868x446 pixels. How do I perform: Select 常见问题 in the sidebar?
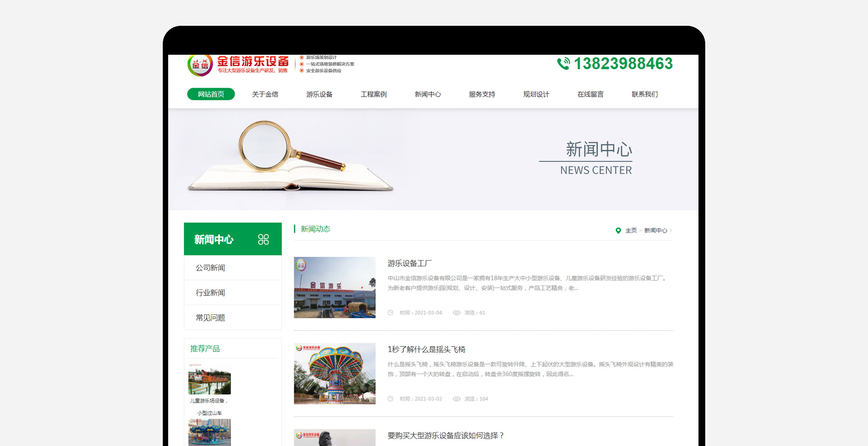233,318
